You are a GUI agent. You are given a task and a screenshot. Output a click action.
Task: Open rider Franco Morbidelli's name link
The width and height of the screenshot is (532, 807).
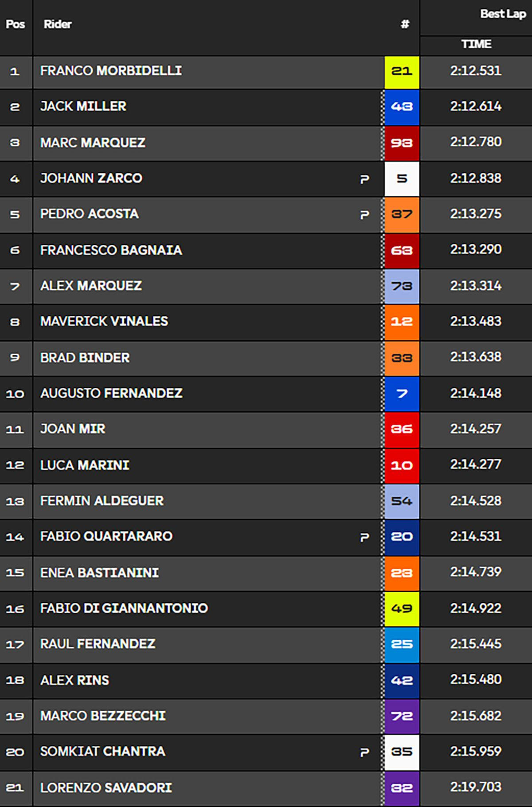click(111, 71)
